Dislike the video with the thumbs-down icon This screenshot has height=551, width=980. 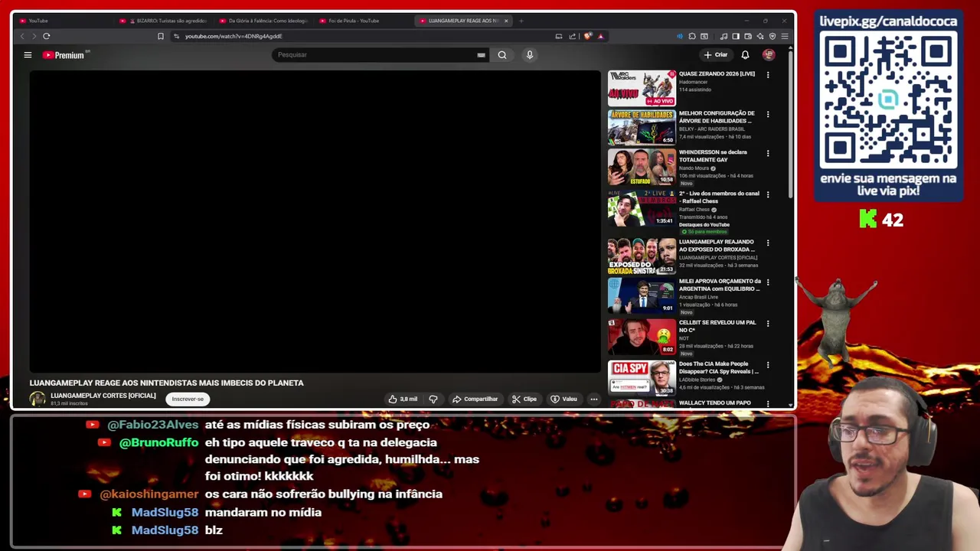(x=433, y=399)
